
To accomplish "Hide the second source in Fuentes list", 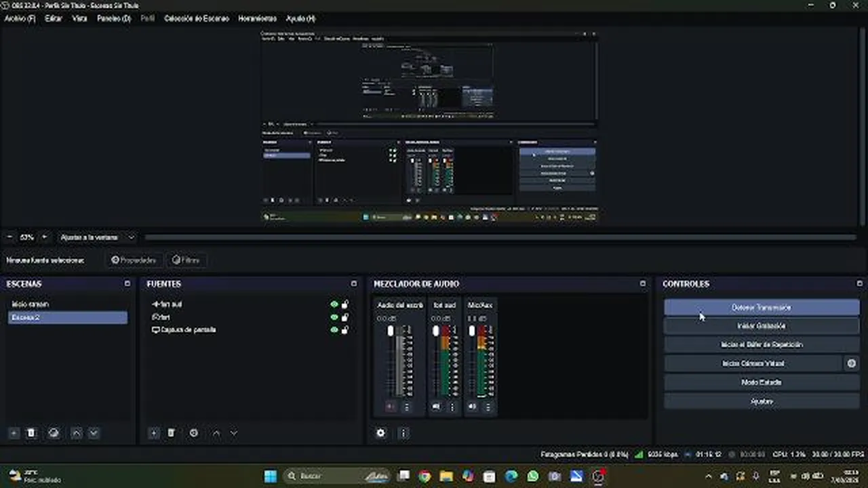I will point(334,317).
